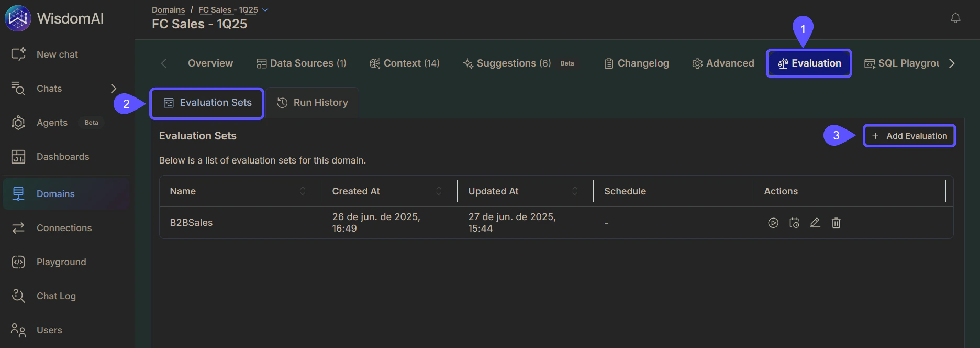
Task: Open Agents in the sidebar
Action: click(x=52, y=123)
